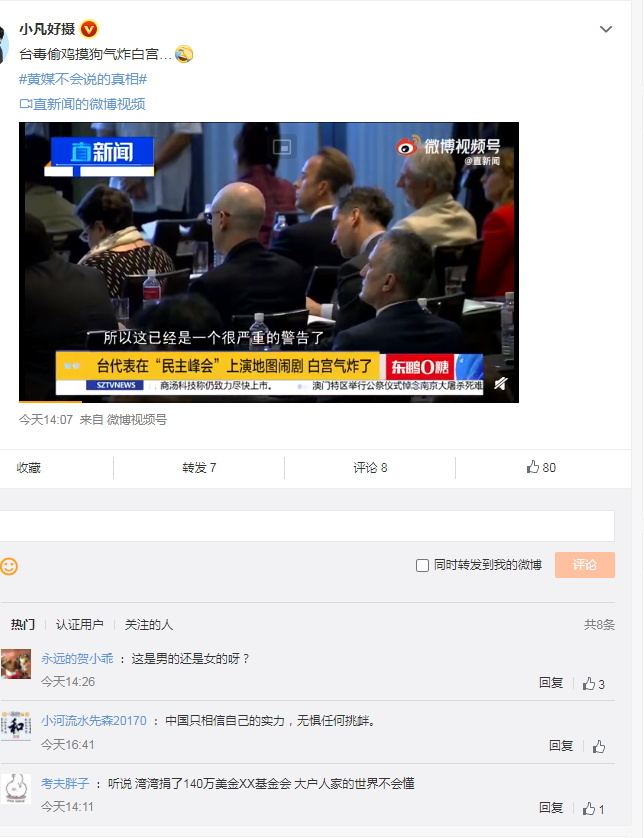This screenshot has height=838, width=644.
Task: Select the 热门 comments tab
Action: pyautogui.click(x=23, y=624)
